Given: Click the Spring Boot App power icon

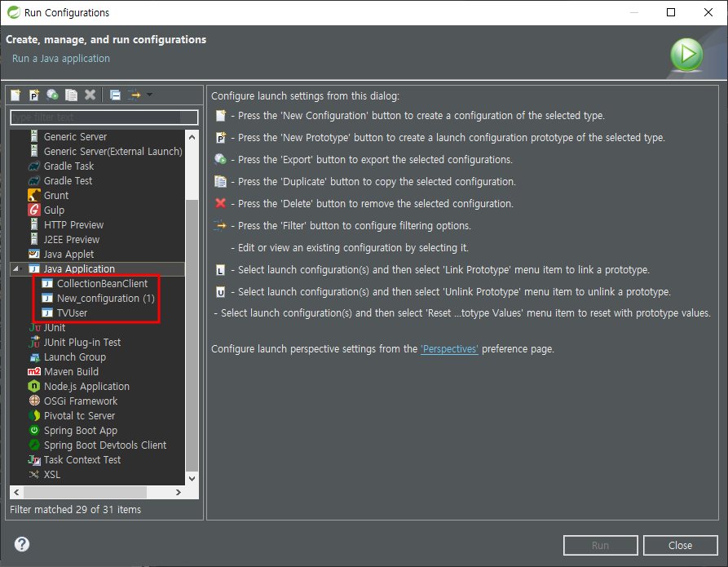Looking at the screenshot, I should pos(34,430).
